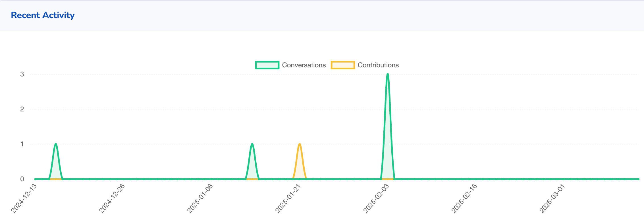Click the 2025-01-08 x-axis date label
Screen dimensions: 644x220
tap(200, 198)
